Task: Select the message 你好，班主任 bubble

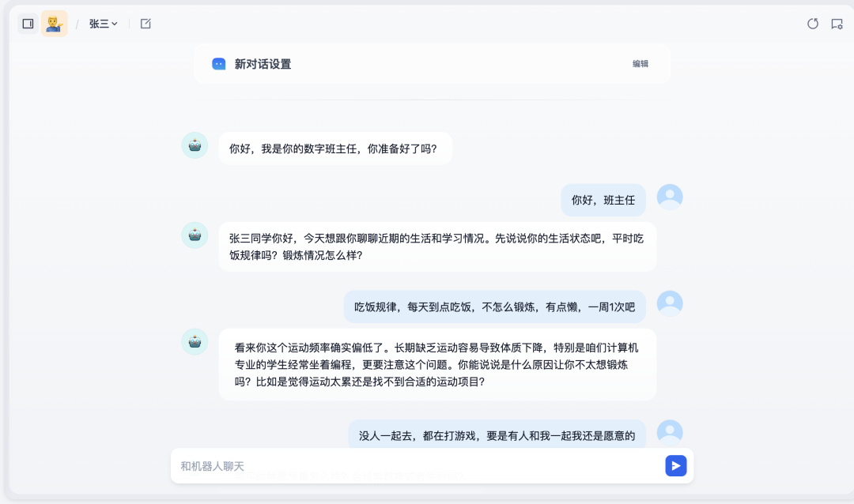Action: (x=603, y=201)
